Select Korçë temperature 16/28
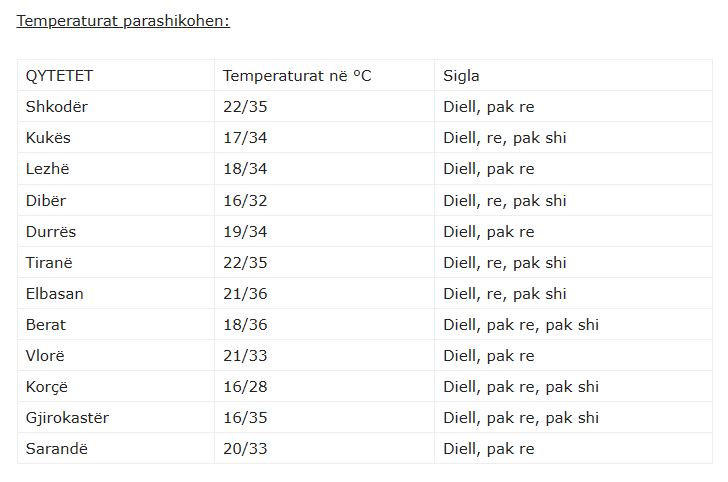The width and height of the screenshot is (728, 482). pos(244,386)
